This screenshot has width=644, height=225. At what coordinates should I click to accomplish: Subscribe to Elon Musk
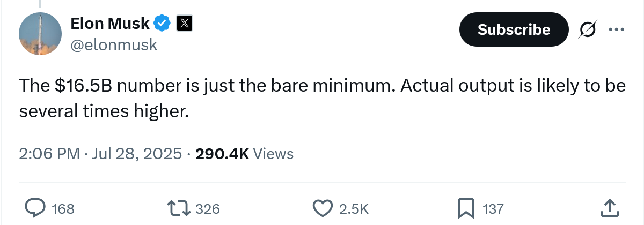pos(514,29)
